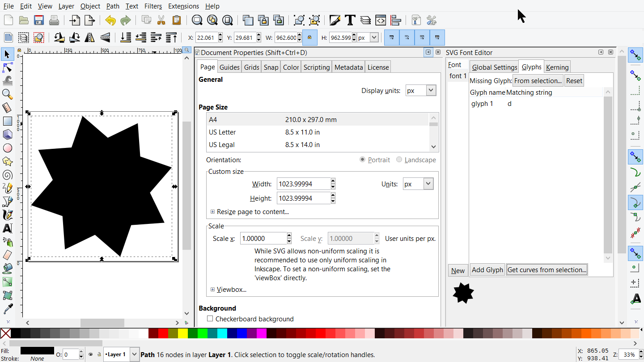Open the Filters menu
The height and width of the screenshot is (362, 644).
(153, 6)
